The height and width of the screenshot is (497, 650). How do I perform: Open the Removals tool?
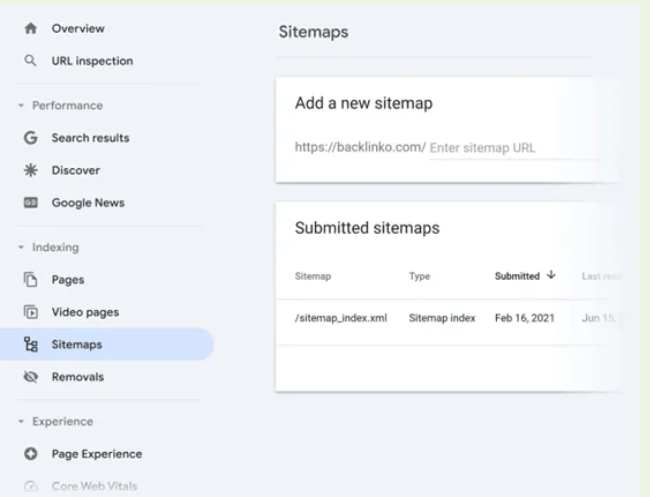[78, 377]
